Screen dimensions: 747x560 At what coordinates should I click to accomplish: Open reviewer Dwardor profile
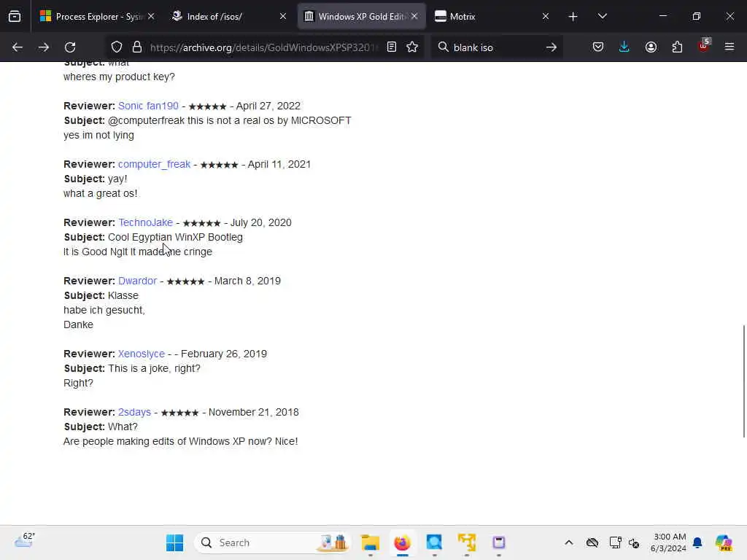pos(138,281)
